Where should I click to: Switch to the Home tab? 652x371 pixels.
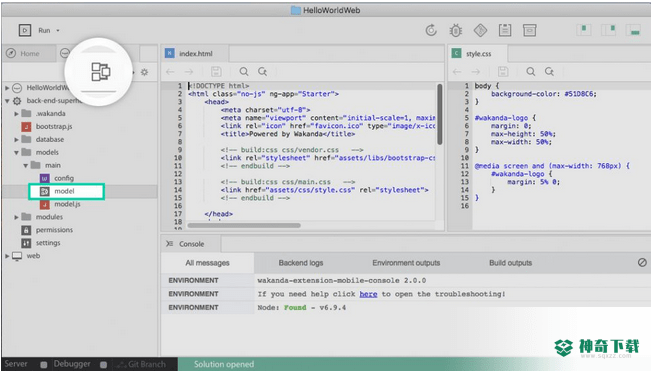pyautogui.click(x=29, y=53)
